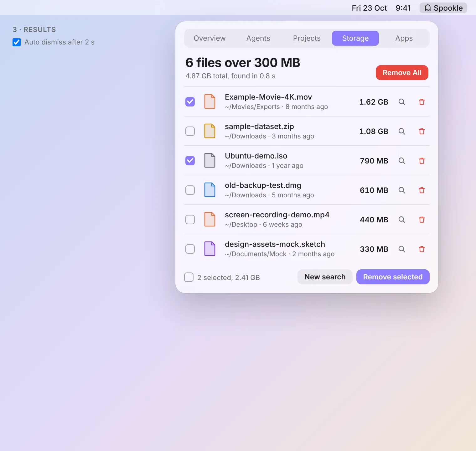The image size is (476, 451).
Task: Click the gray file icon for Ubuntu-demo.iso
Action: [x=210, y=160]
